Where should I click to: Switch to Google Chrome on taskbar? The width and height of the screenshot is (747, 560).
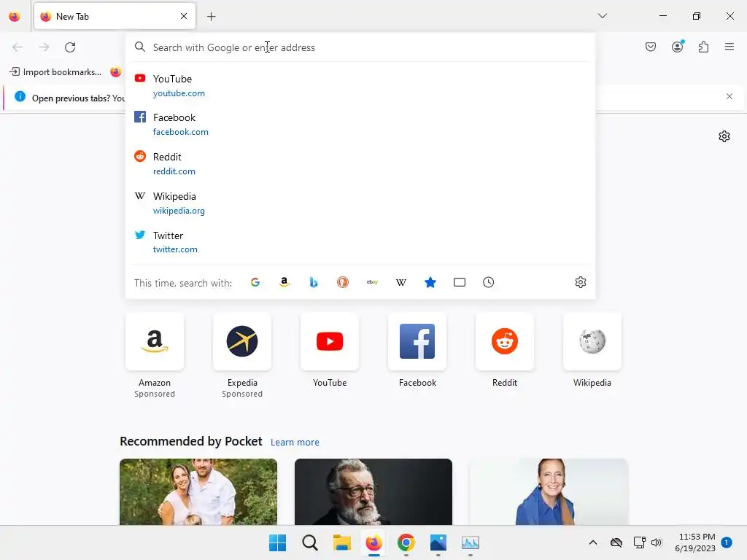click(x=406, y=542)
